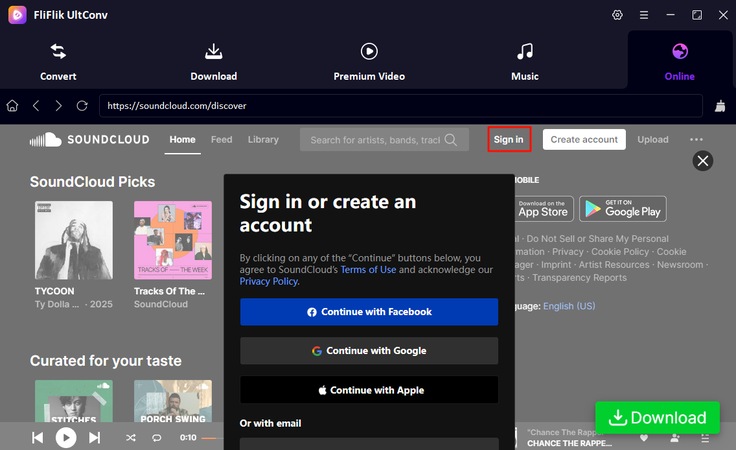Open FliFlik UltConv settings gear
This screenshot has height=450, width=736.
point(617,15)
